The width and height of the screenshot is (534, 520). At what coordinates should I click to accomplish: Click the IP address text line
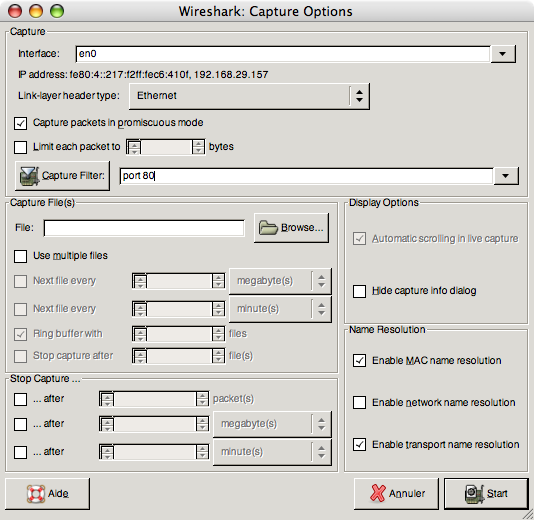tap(143, 75)
